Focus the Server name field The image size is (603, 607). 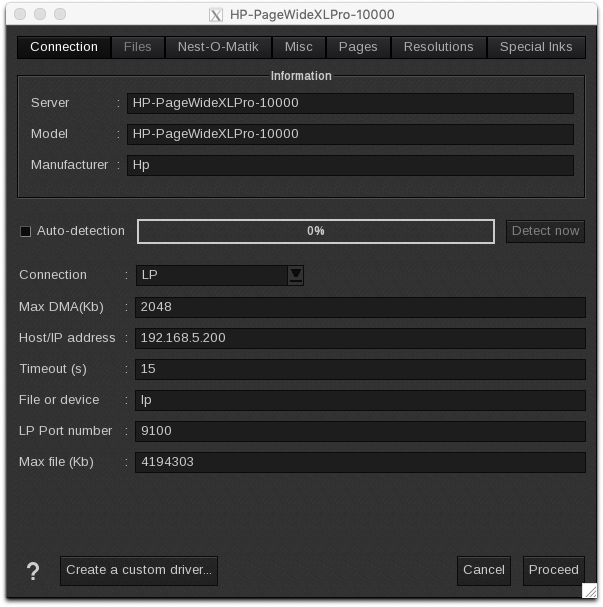pos(350,103)
